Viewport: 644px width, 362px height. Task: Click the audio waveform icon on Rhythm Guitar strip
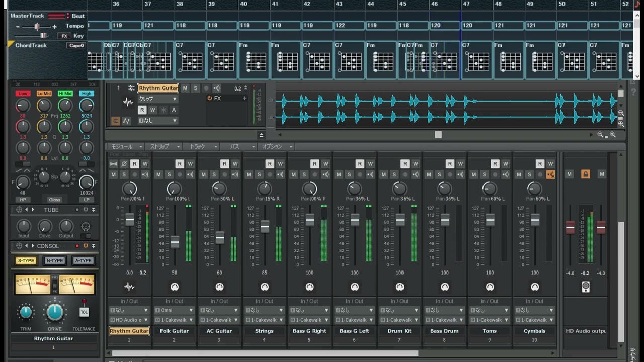click(129, 287)
